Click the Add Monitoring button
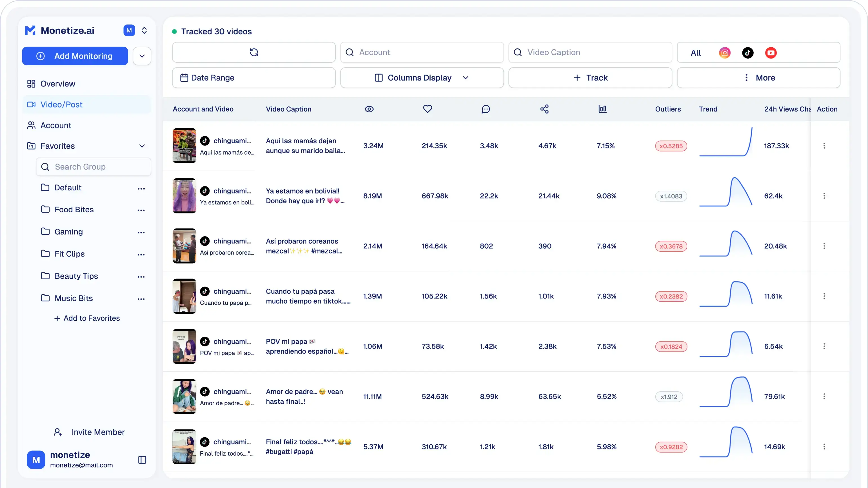The image size is (868, 488). (75, 56)
